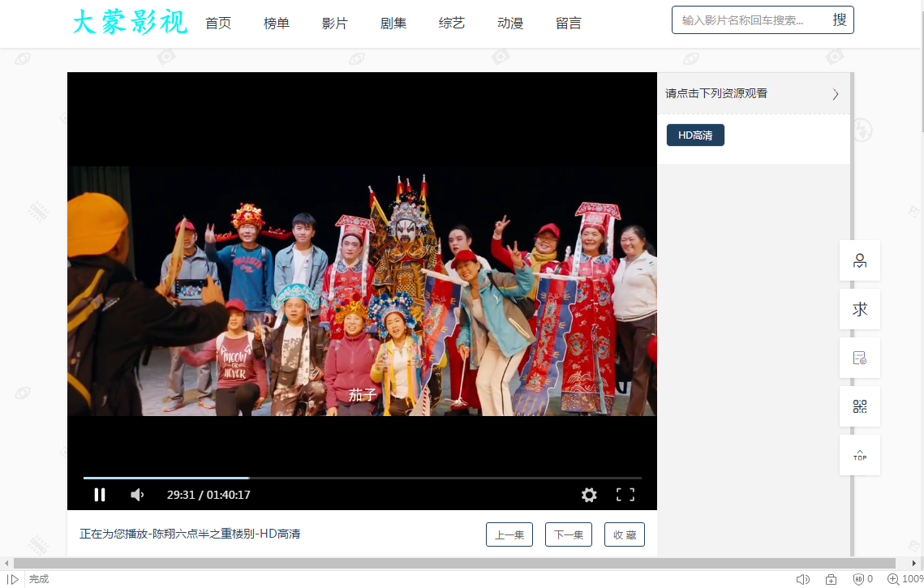Play next episode with 下一集
The width and height of the screenshot is (924, 588).
click(x=569, y=534)
